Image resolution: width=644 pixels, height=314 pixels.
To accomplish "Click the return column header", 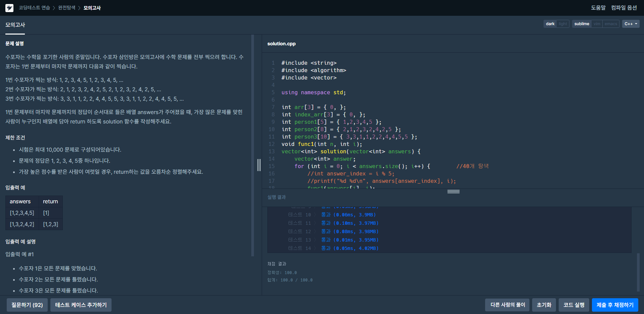I will pyautogui.click(x=50, y=202).
